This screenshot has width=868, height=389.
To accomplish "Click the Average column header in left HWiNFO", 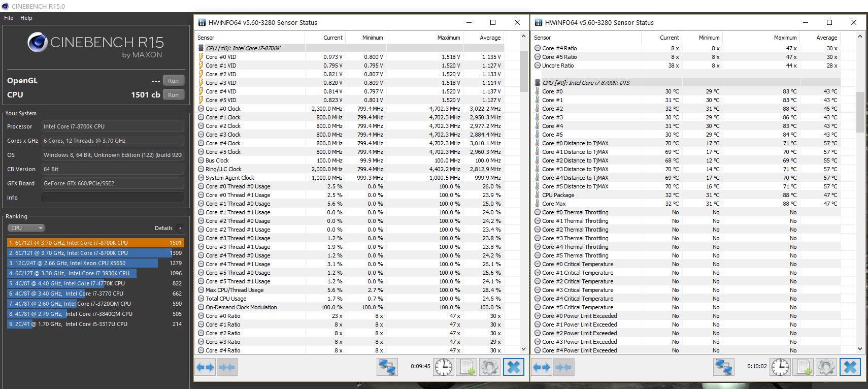I will click(483, 38).
